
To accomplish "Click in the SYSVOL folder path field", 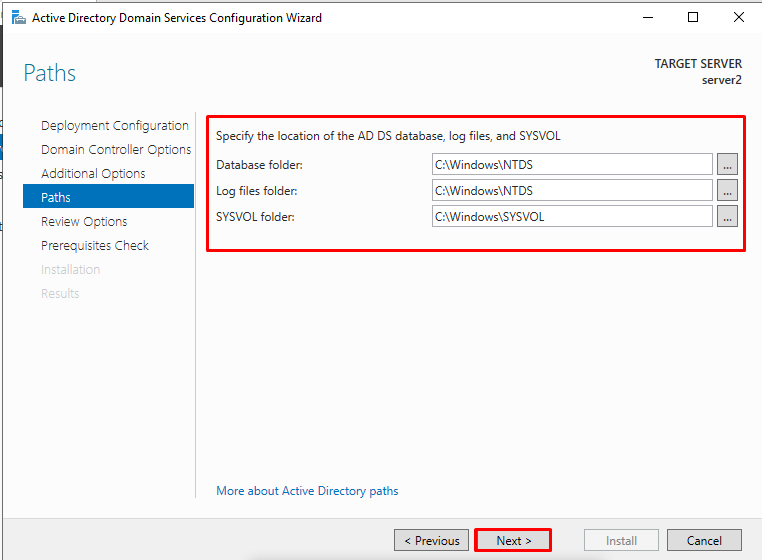I will [572, 216].
